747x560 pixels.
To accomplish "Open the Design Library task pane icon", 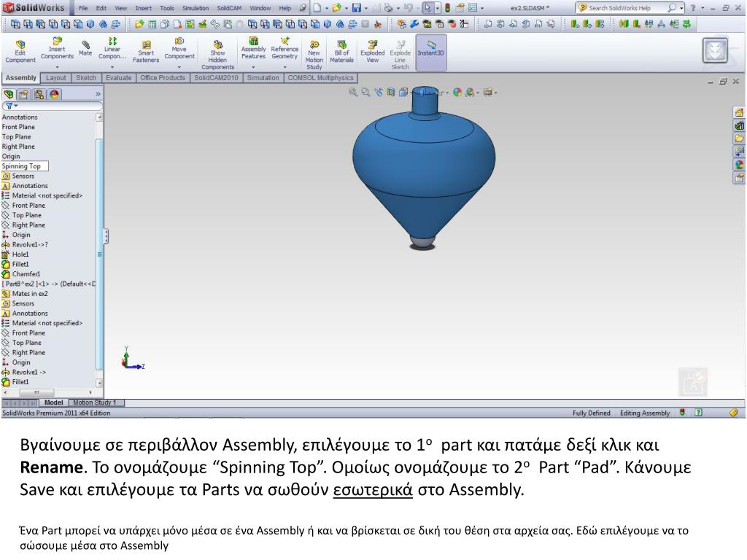I will (x=739, y=125).
